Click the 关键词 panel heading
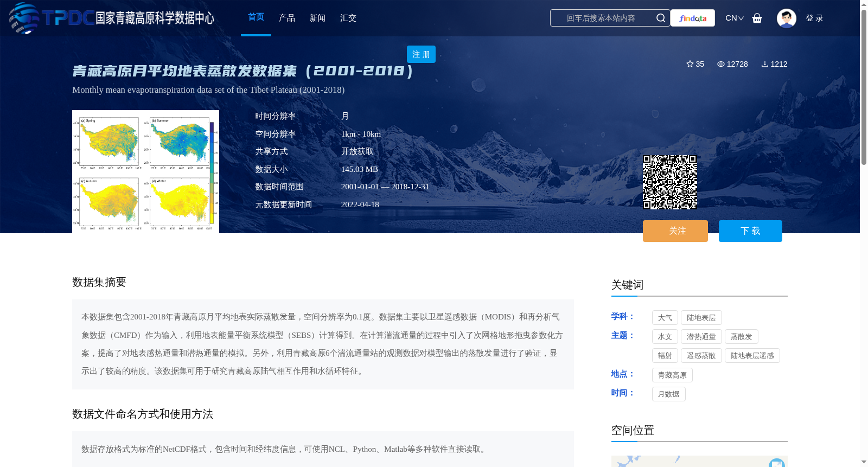This screenshot has width=868, height=467. pos(628,285)
